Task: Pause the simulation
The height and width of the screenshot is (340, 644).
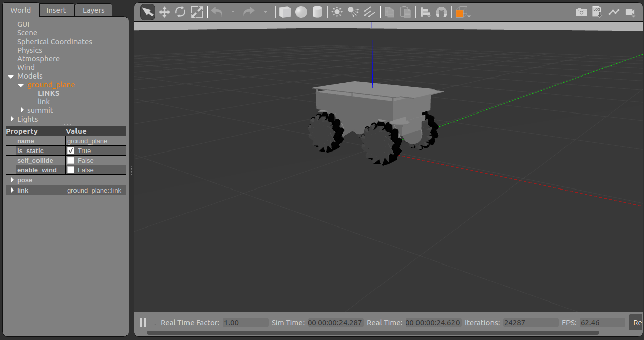Action: pos(143,322)
